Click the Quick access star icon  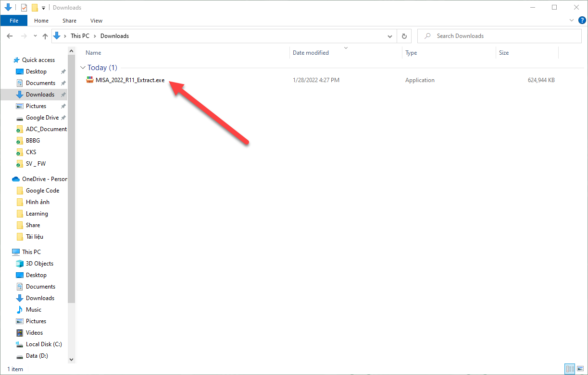point(16,60)
